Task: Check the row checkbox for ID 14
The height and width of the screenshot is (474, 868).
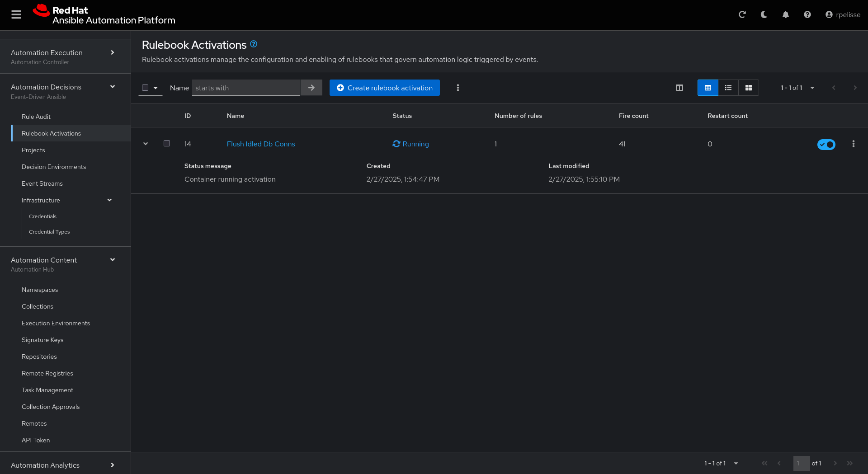Action: [x=167, y=143]
